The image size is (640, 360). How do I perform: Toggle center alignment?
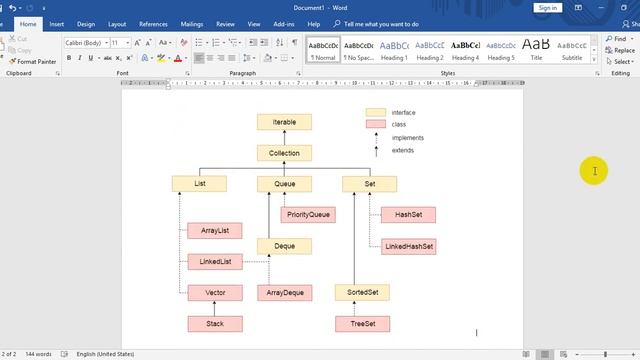210,58
